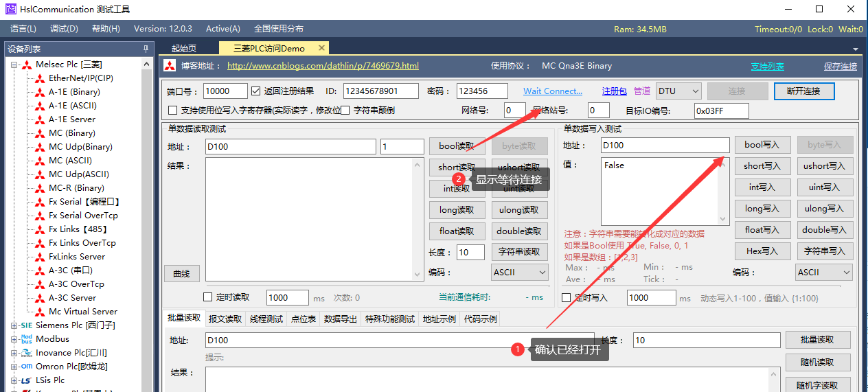Click the 随机读取 button
The width and height of the screenshot is (868, 392).
pos(816,362)
